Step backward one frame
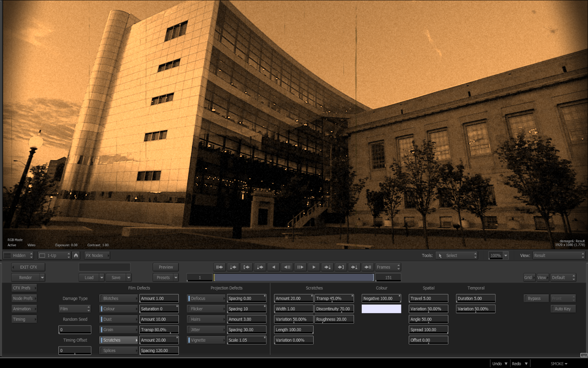The width and height of the screenshot is (588, 368). [287, 267]
